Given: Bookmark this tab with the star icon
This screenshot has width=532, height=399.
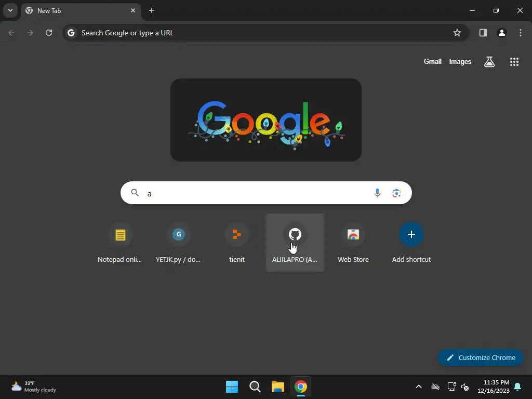Looking at the screenshot, I should (457, 33).
